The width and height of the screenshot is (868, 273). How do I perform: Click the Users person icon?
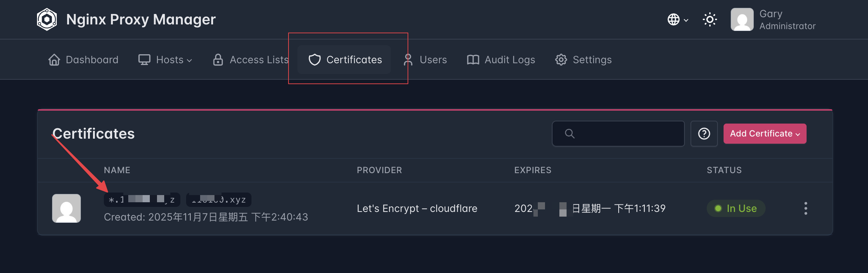[408, 60]
